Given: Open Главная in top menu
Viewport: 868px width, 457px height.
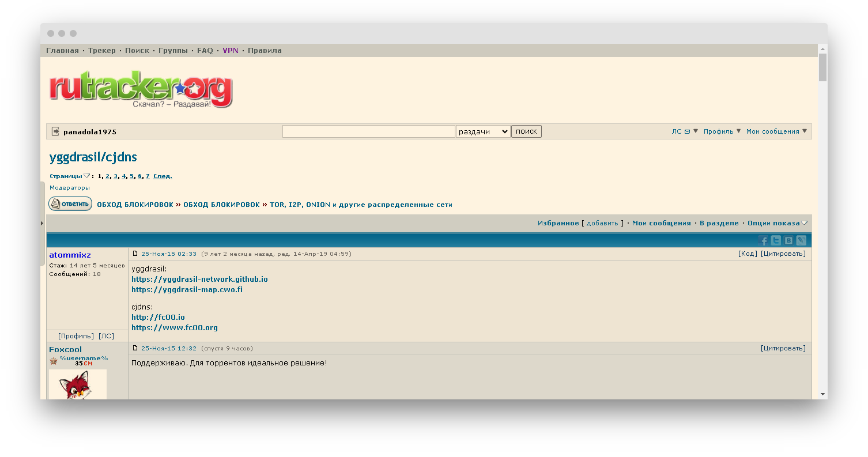Looking at the screenshot, I should [62, 51].
